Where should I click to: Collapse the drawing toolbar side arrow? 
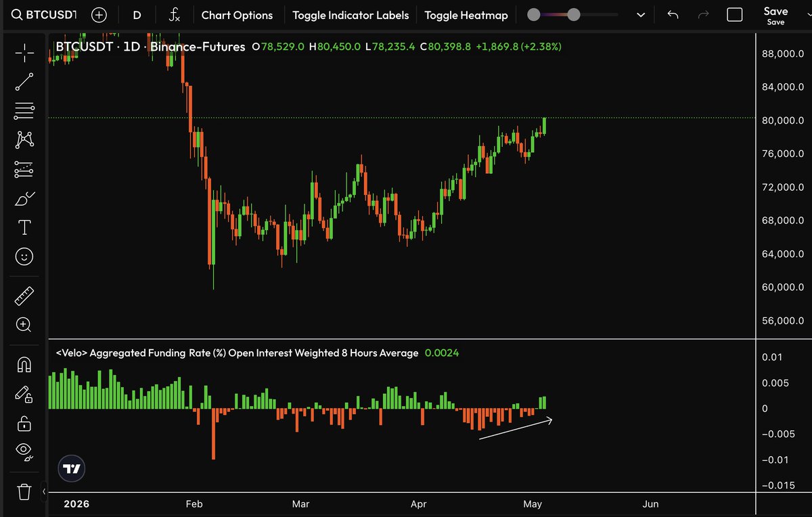coord(44,491)
